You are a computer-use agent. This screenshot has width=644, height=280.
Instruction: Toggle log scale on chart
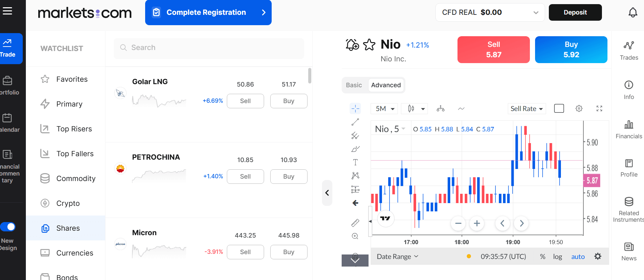(x=557, y=257)
